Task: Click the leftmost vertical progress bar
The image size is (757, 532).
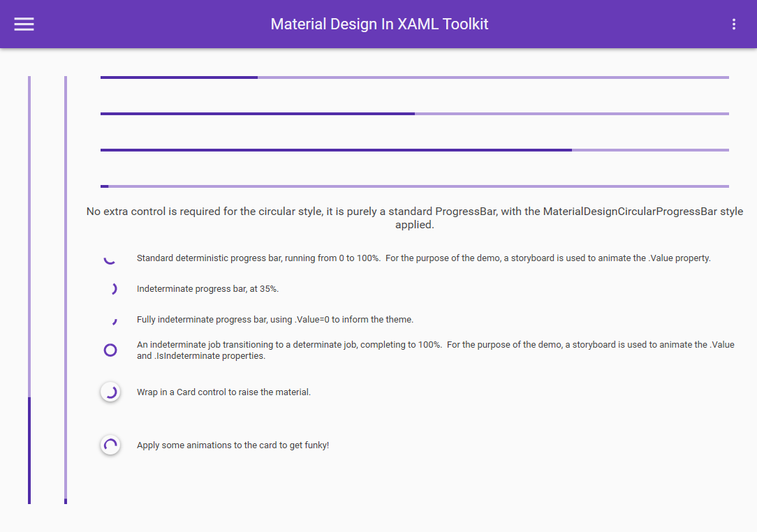Action: (x=29, y=290)
